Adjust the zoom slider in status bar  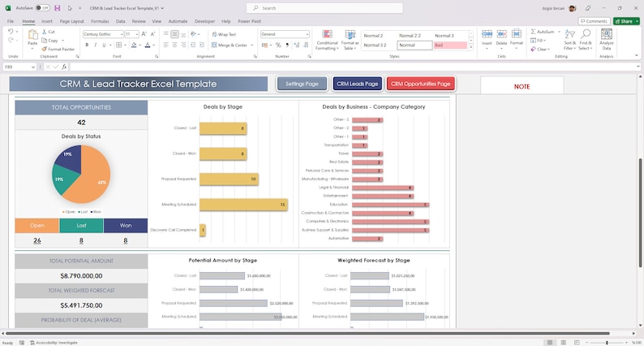pyautogui.click(x=607, y=342)
